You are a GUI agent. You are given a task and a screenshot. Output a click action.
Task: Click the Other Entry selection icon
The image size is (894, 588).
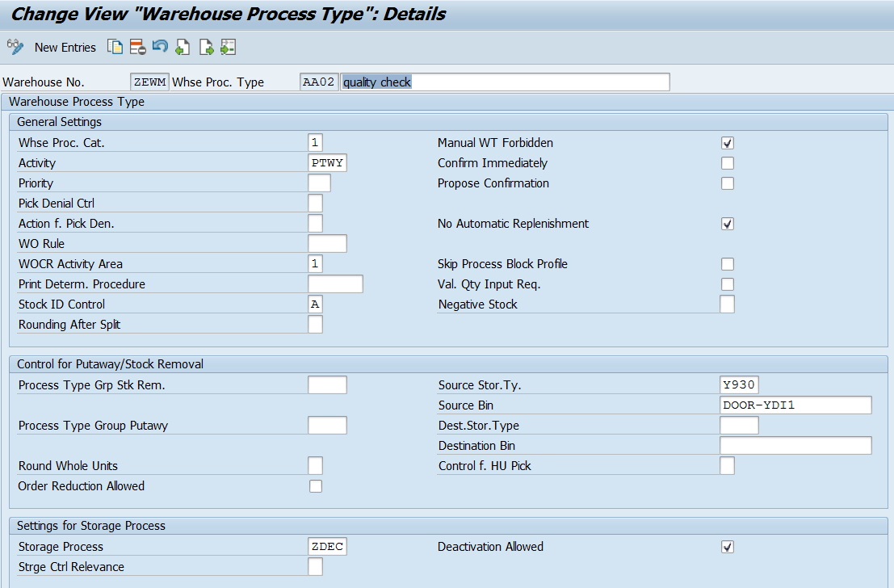(x=228, y=48)
